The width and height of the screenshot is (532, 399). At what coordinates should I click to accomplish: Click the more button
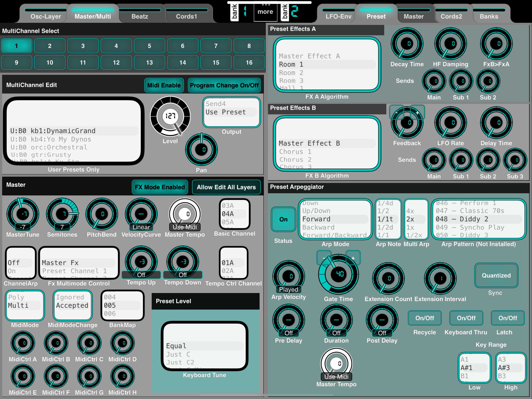[x=265, y=12]
